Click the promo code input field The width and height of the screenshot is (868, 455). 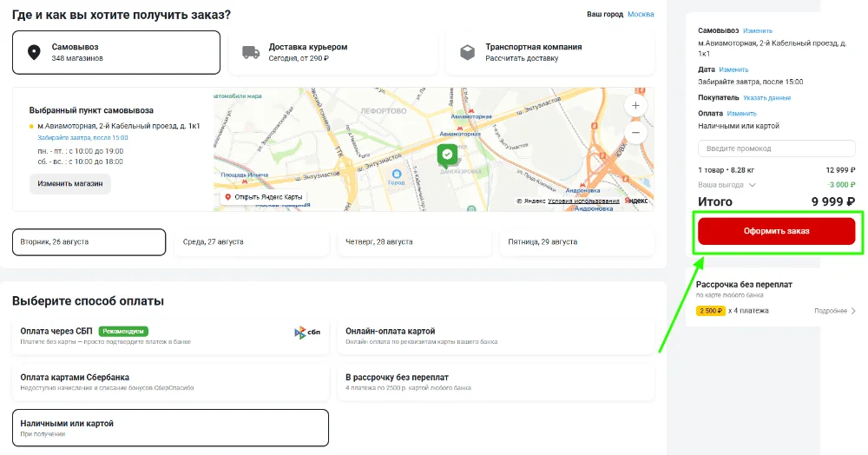pyautogui.click(x=777, y=148)
